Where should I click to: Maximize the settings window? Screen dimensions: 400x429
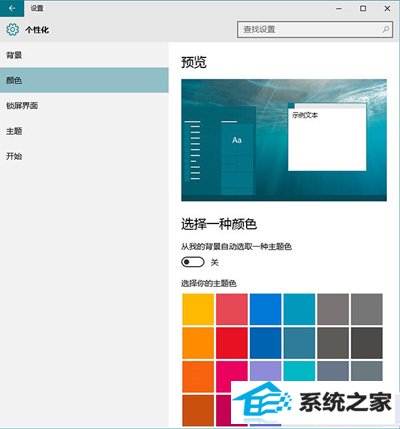click(x=363, y=9)
